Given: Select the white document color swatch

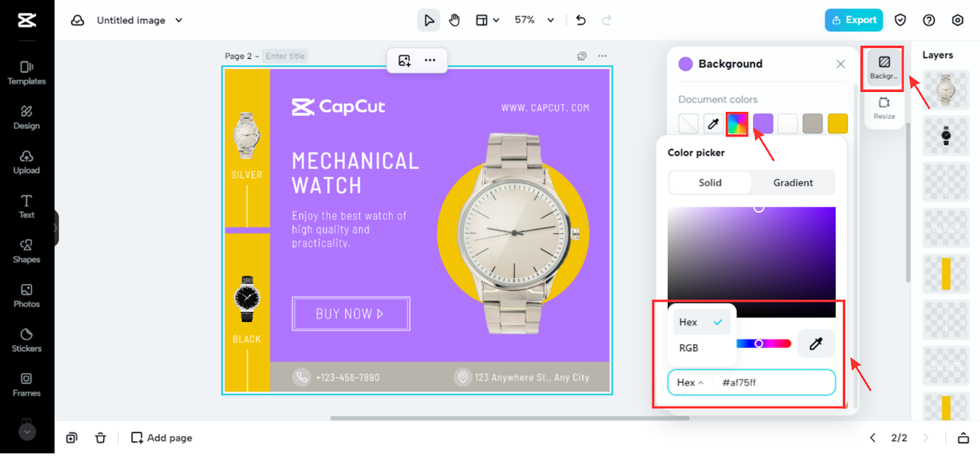Looking at the screenshot, I should pyautogui.click(x=788, y=123).
